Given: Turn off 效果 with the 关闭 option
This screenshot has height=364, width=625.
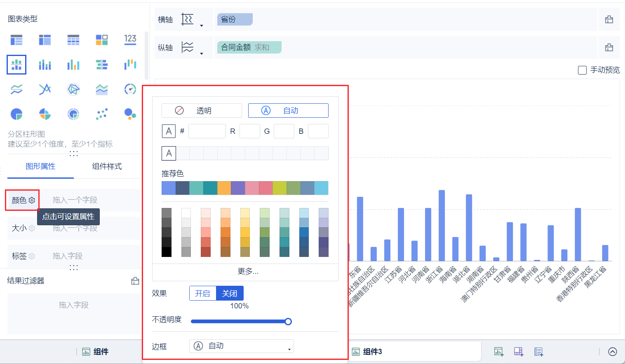Looking at the screenshot, I should coord(230,293).
